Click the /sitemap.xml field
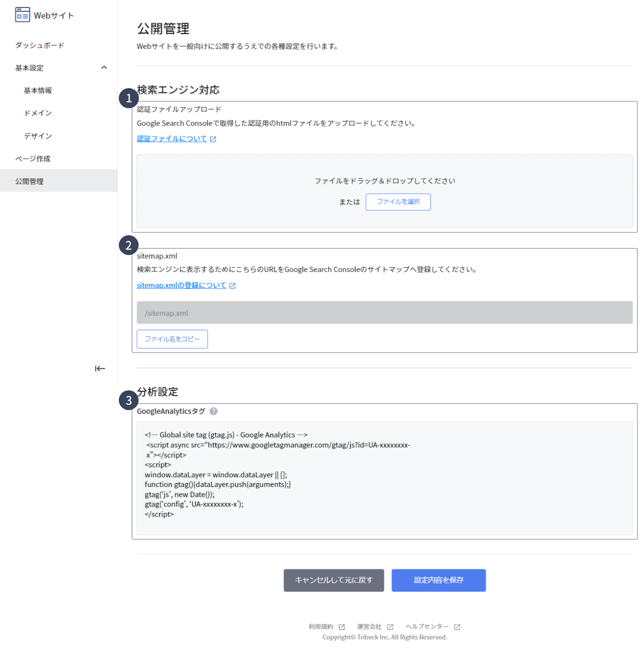 tap(384, 313)
